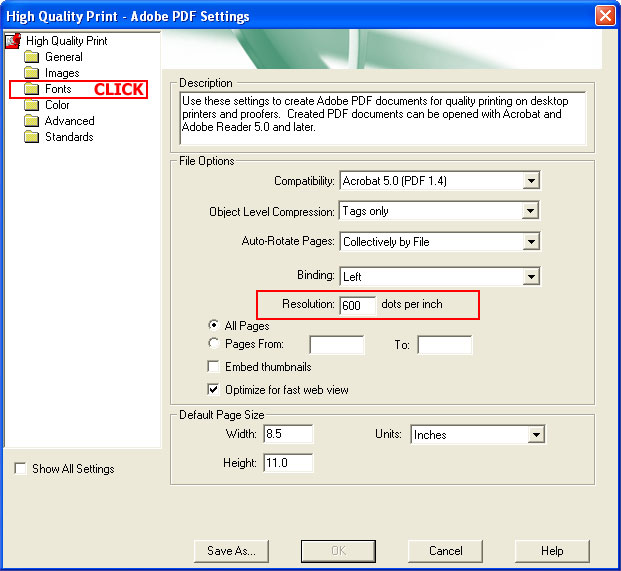Click the Fonts folder icon
621x571 pixels.
tap(31, 89)
